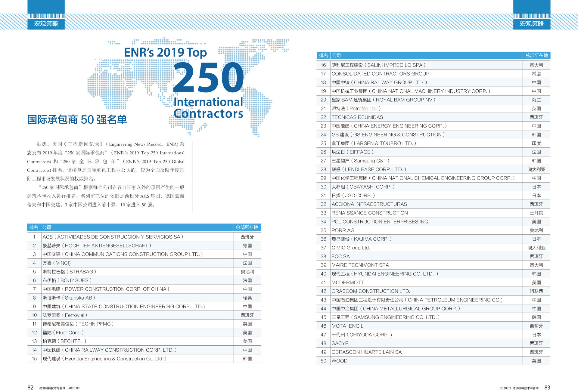Select the TECNICAS REUNIDAS row
Viewport: 578px width, 392px height.
[433, 117]
